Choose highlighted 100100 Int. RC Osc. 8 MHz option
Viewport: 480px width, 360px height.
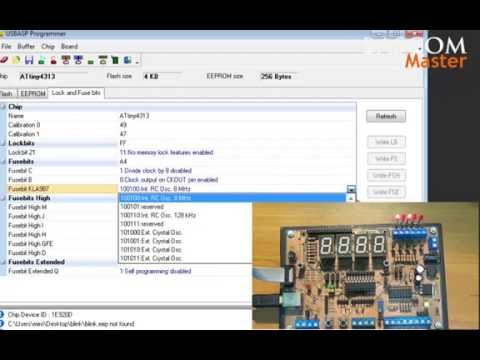[x=232, y=198]
